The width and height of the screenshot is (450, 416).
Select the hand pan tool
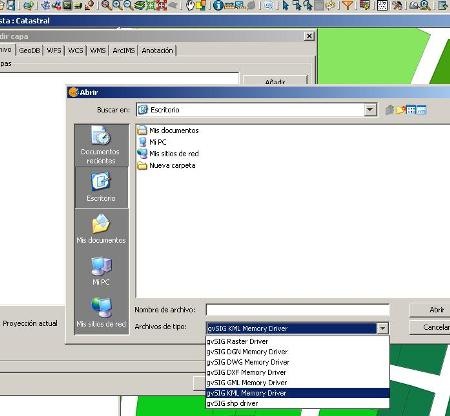click(x=190, y=5)
